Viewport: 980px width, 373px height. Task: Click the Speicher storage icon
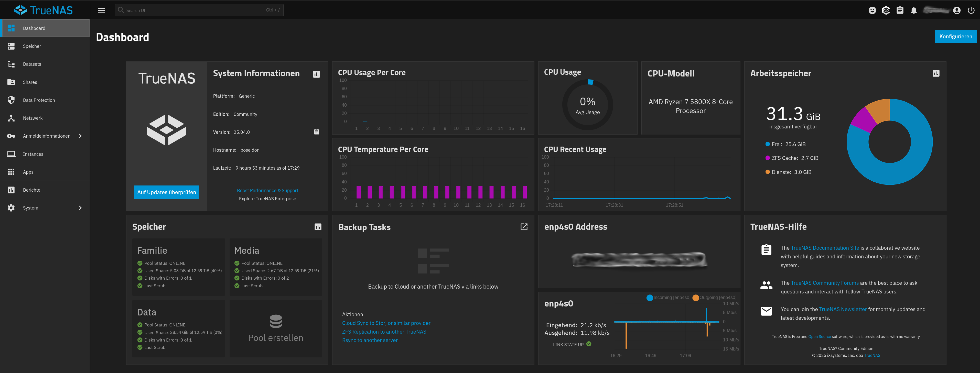tap(11, 46)
